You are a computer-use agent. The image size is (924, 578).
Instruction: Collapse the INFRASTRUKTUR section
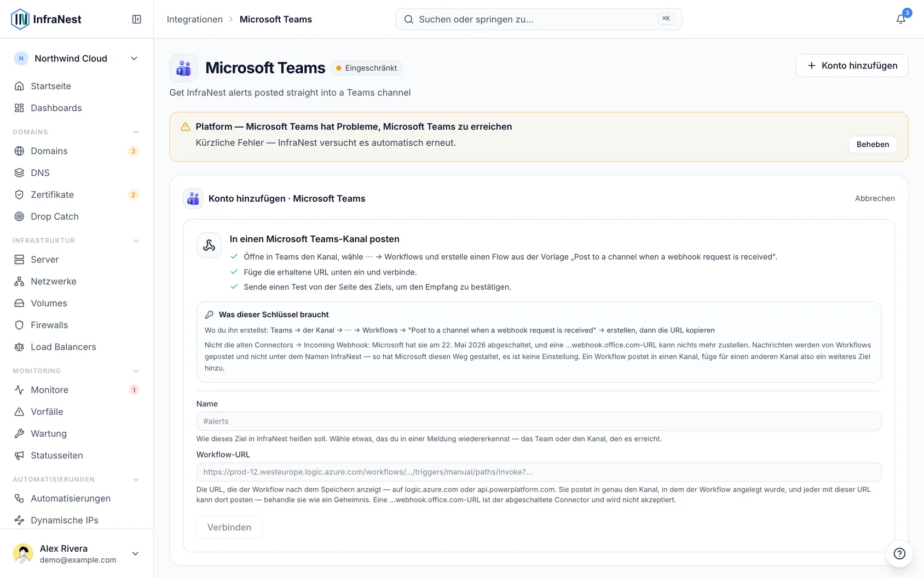coord(136,241)
